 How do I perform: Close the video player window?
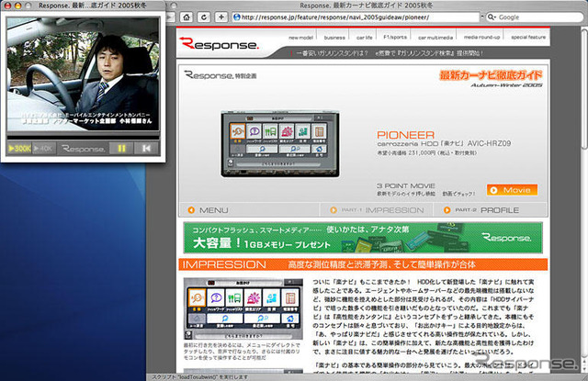click(x=7, y=6)
